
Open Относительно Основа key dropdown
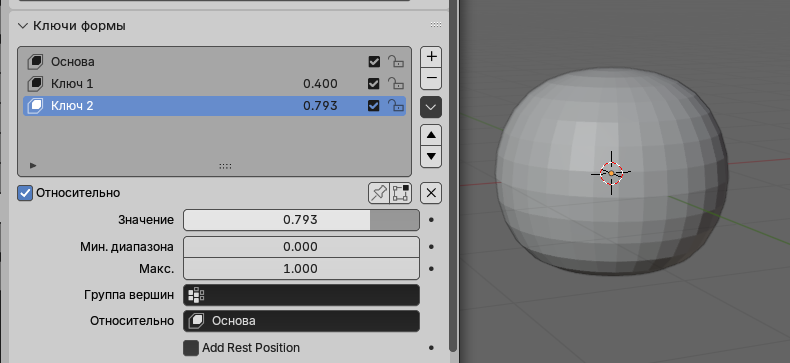[301, 321]
